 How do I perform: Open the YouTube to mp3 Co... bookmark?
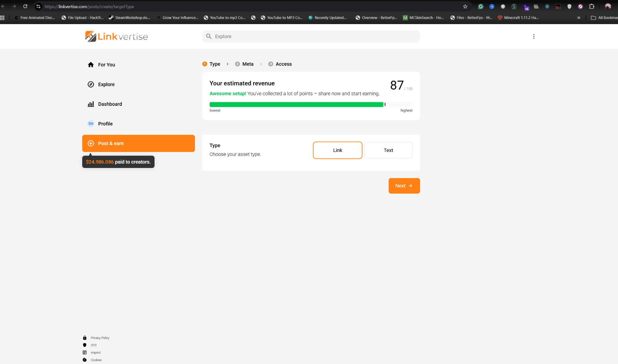(x=225, y=18)
